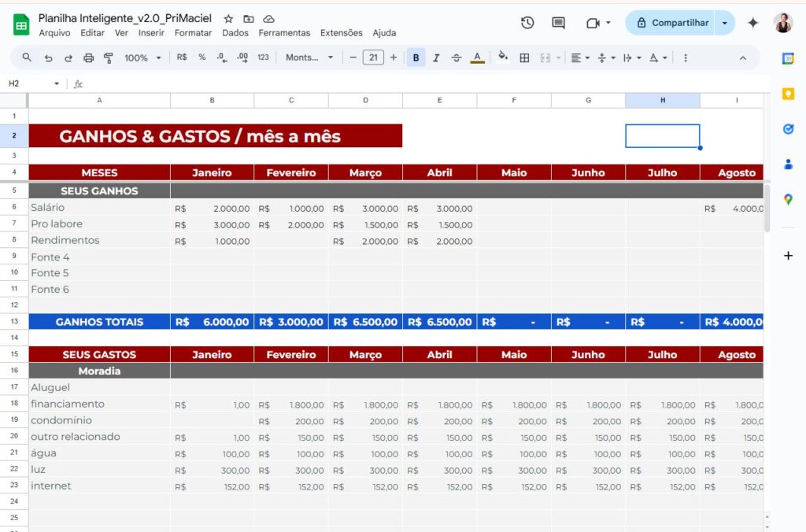
Task: Open horizontal align dropdown
Action: pos(580,58)
